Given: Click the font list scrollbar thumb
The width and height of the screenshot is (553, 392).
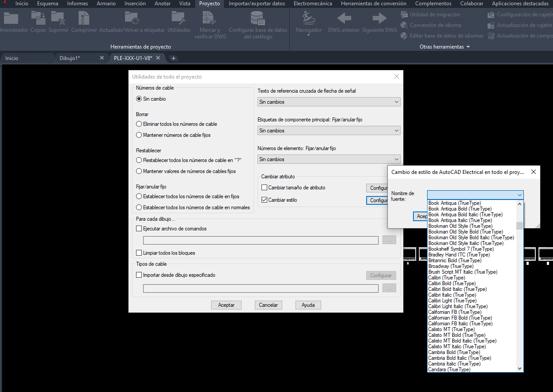Looking at the screenshot, I should [x=519, y=226].
